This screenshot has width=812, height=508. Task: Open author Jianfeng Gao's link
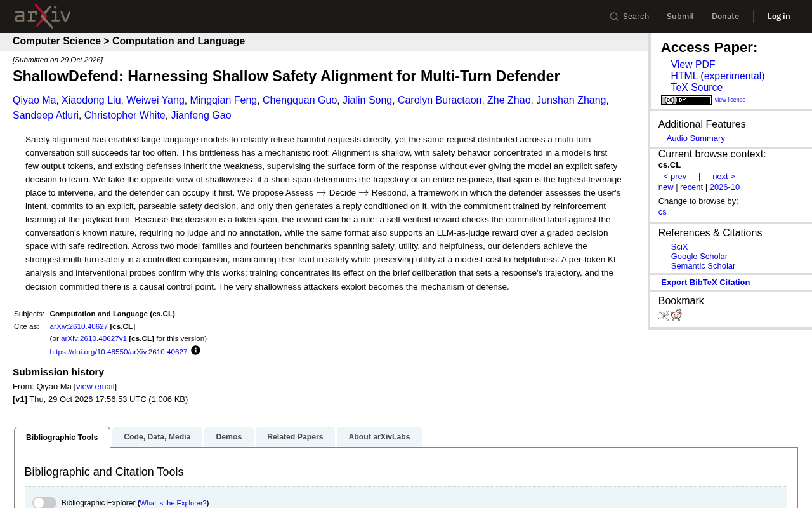click(201, 116)
